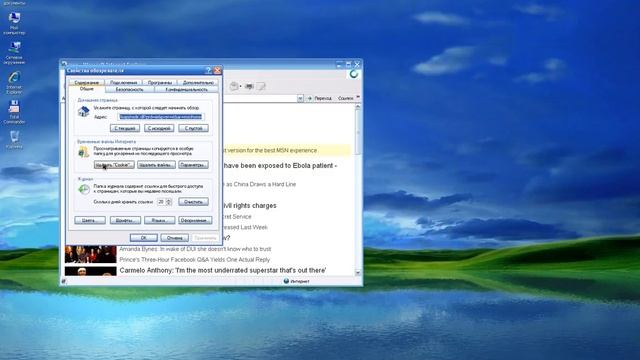Screen dimensions: 640x360
Task: Click the page scrollbar up arrow
Action: pos(358,108)
